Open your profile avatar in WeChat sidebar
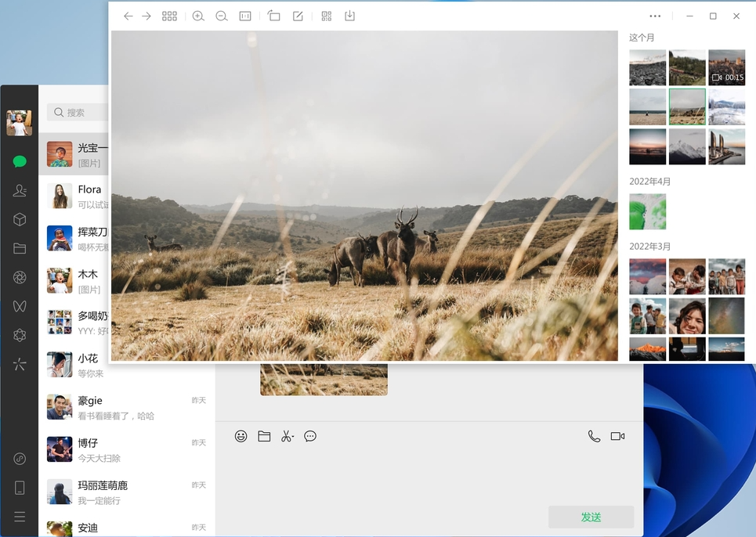The width and height of the screenshot is (756, 537). (x=20, y=123)
